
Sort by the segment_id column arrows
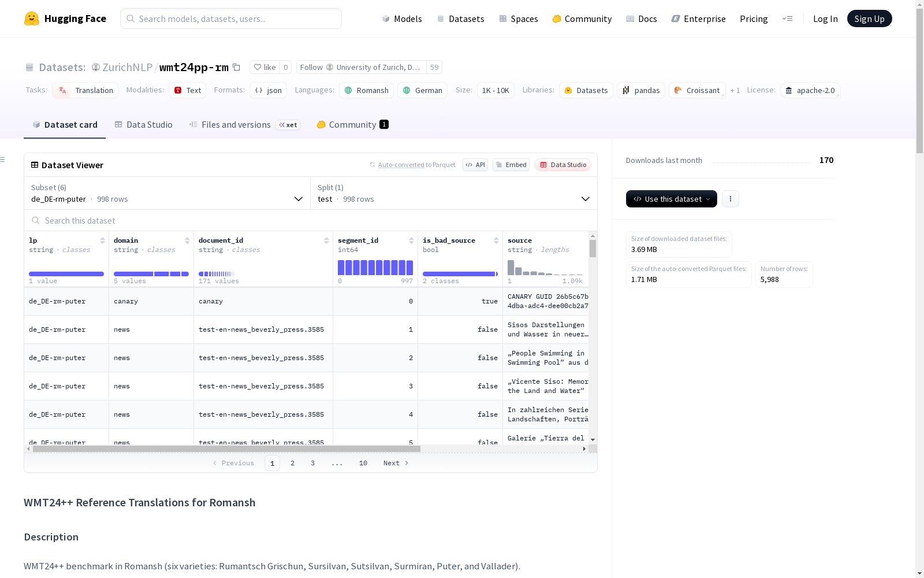click(x=411, y=240)
